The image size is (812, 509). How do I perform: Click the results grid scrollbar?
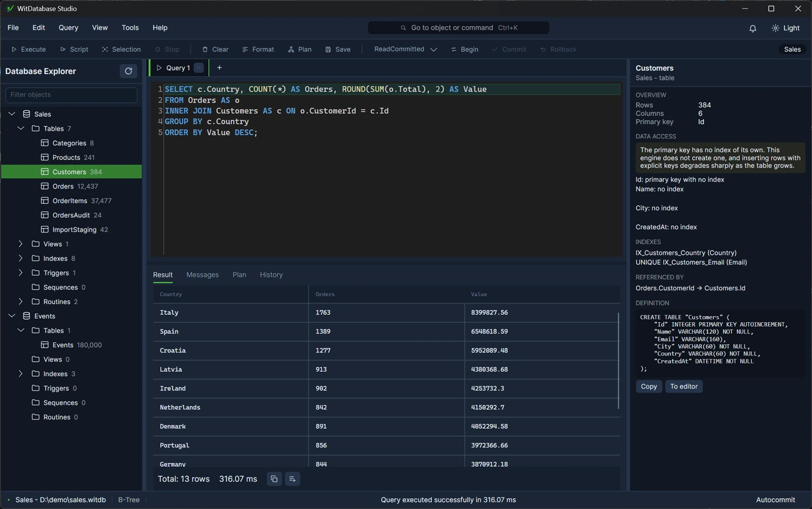coord(619,360)
